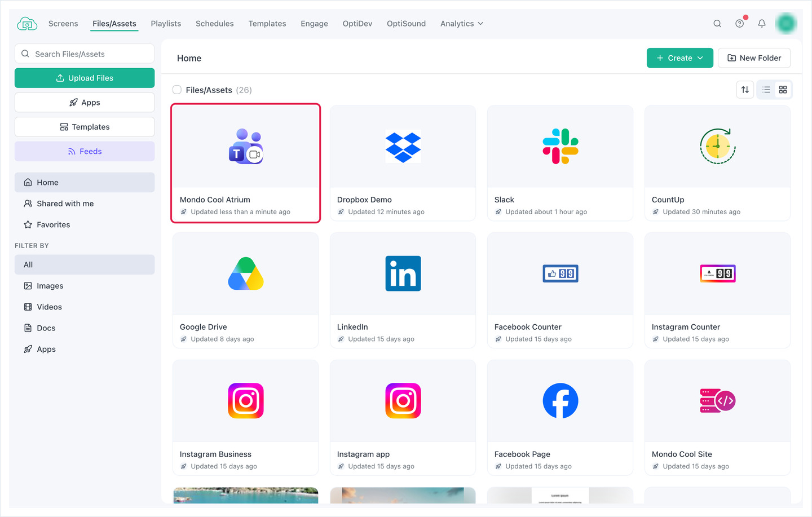Open the Facebook Counter icon
The image size is (812, 517).
point(561,273)
